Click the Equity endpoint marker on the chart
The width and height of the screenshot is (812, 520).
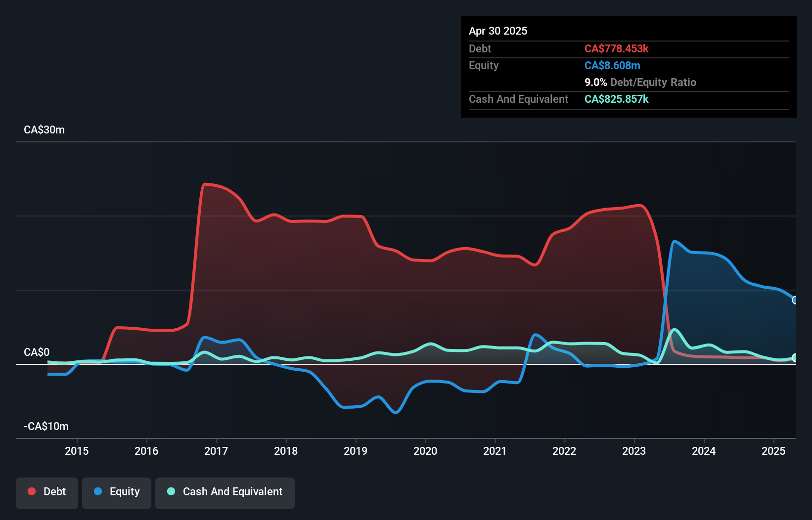pos(795,300)
